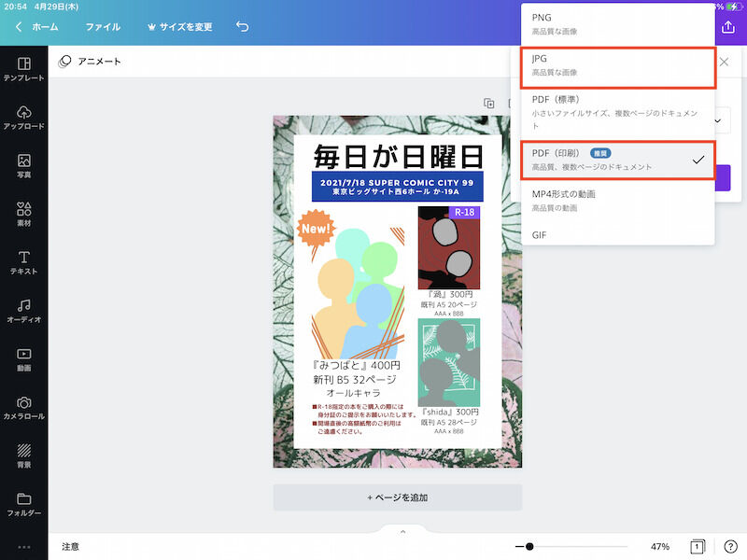Open the テキスト text panel

coord(24,262)
